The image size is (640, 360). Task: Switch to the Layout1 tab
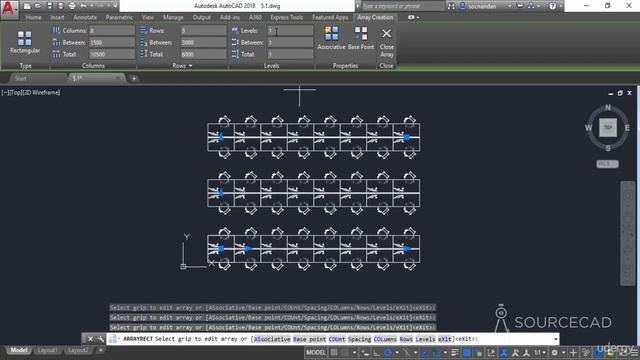47,350
